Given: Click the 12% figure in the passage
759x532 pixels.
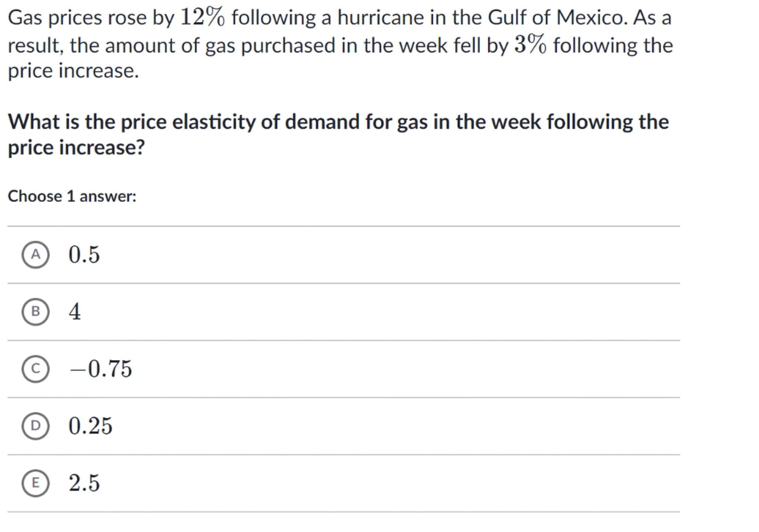Looking at the screenshot, I should coord(202,17).
